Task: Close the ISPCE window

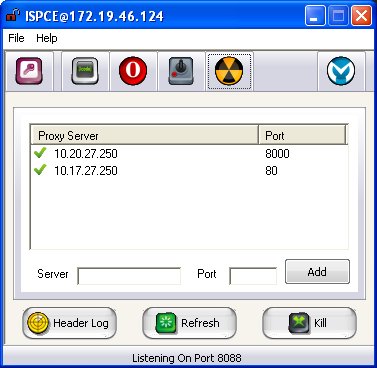Action: (x=361, y=16)
